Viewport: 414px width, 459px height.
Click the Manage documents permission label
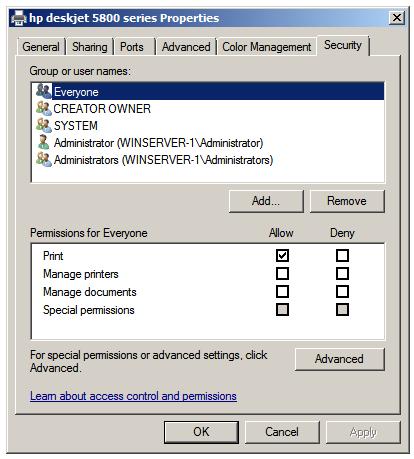[90, 292]
